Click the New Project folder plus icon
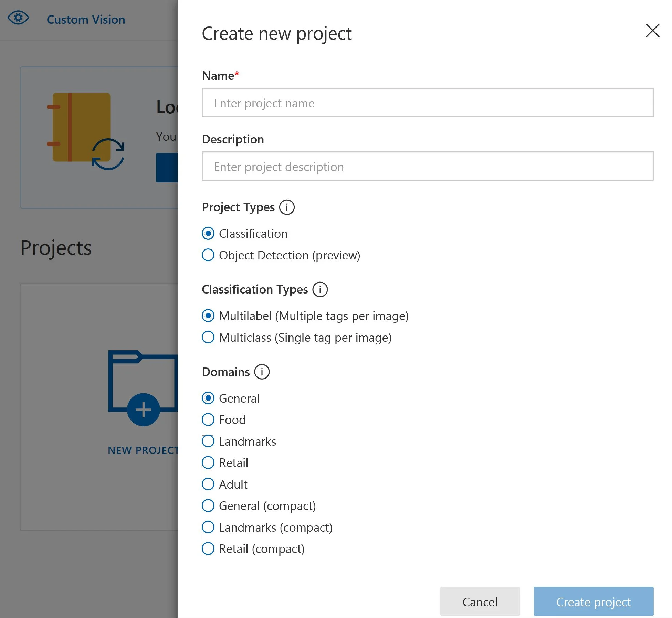 pyautogui.click(x=143, y=409)
